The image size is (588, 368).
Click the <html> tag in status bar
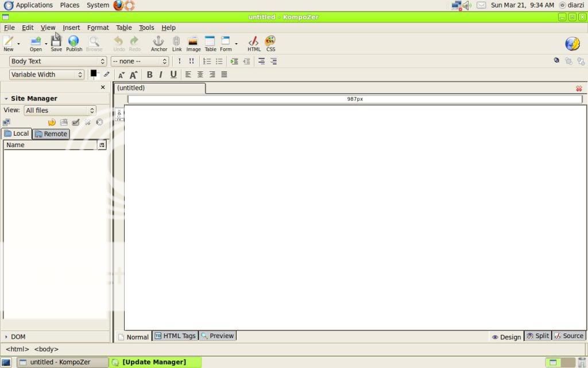17,349
